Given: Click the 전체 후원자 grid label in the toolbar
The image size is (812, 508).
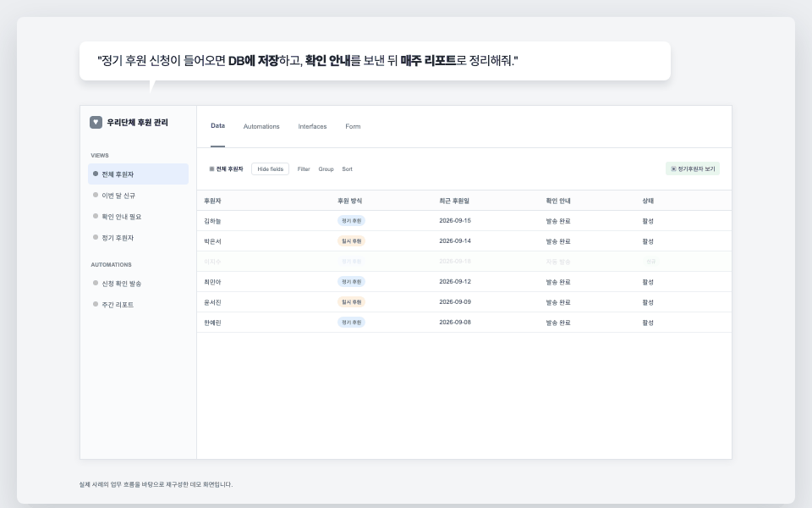Looking at the screenshot, I should click(x=227, y=169).
